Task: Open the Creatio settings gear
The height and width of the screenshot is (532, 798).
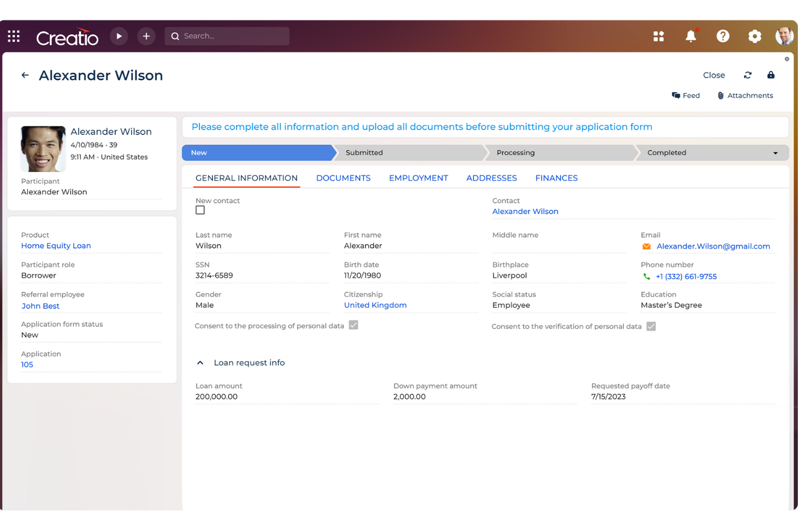Action: tap(754, 36)
